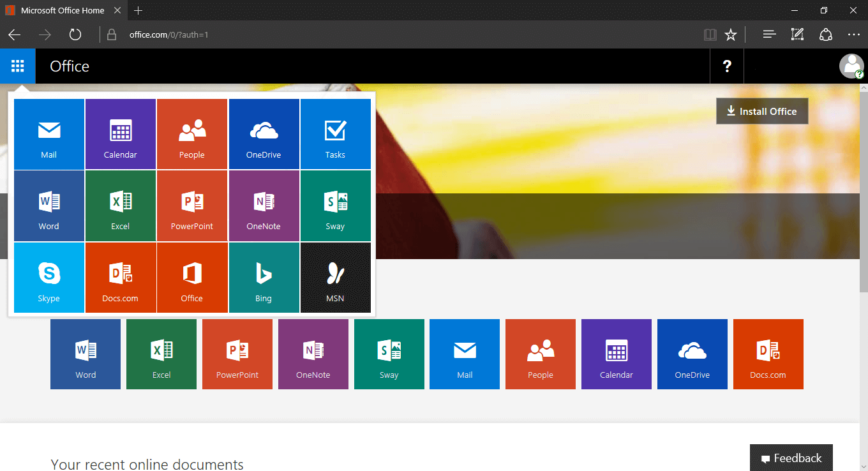Add page to favorites star

pos(731,34)
